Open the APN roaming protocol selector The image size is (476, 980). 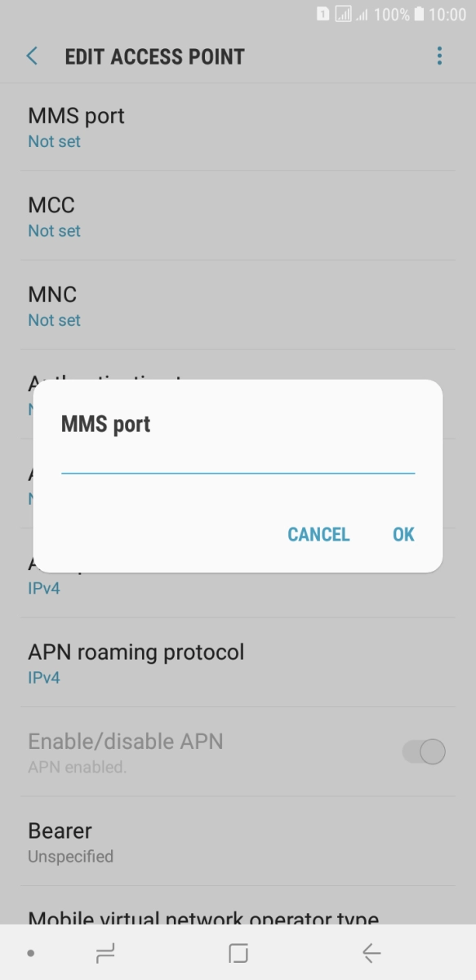[x=238, y=662]
